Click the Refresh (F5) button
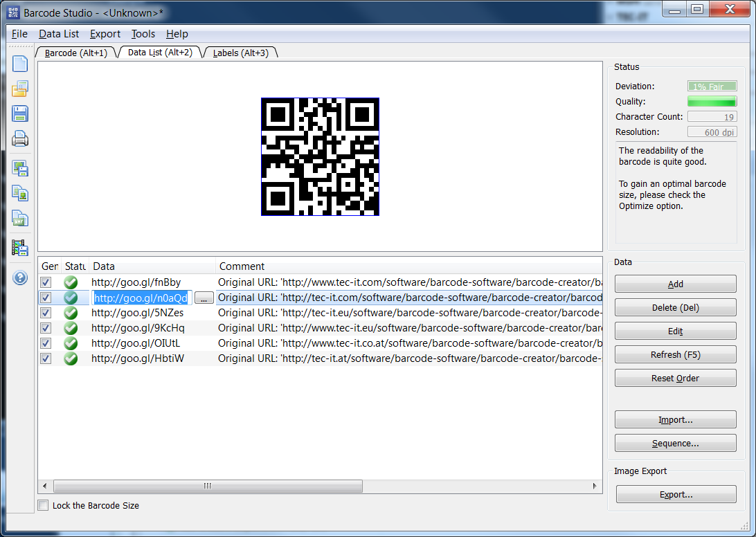The width and height of the screenshot is (756, 537). pos(675,355)
